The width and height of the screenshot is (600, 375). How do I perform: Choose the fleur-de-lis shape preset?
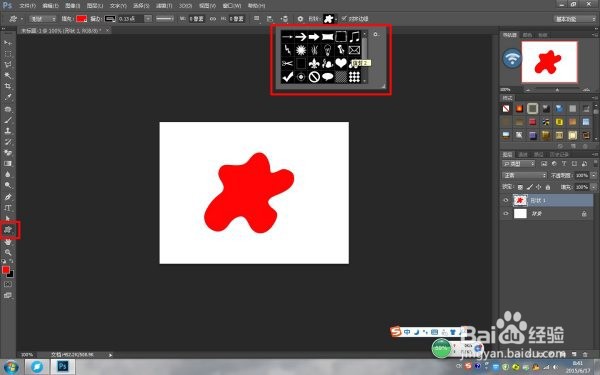pos(314,63)
